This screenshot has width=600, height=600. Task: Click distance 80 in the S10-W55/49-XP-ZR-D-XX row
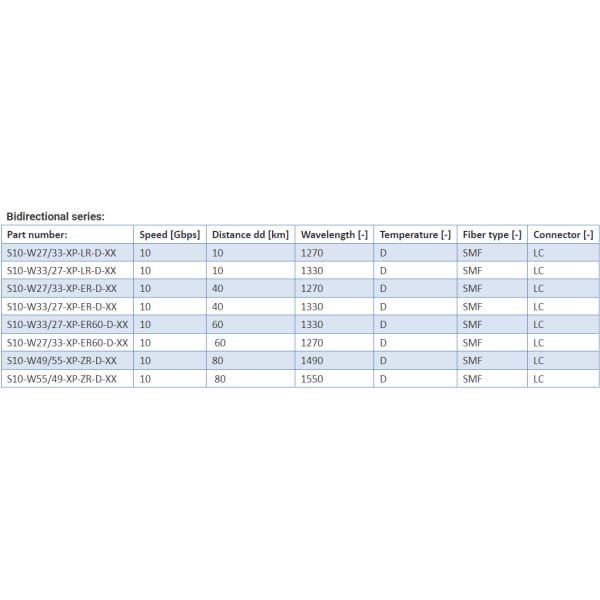[220, 379]
